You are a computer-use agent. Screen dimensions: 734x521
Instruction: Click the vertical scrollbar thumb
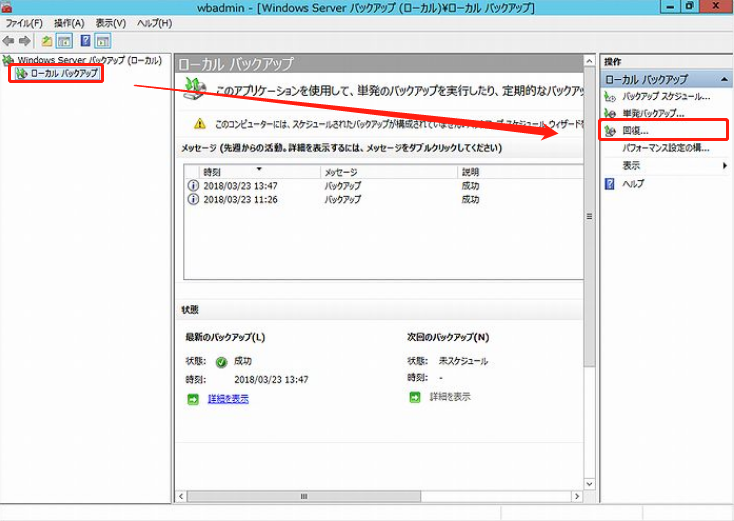[589, 217]
